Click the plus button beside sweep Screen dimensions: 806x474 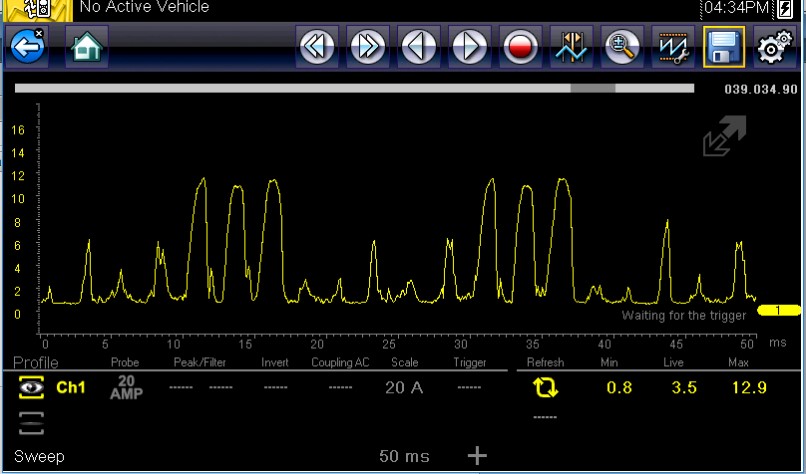(477, 456)
